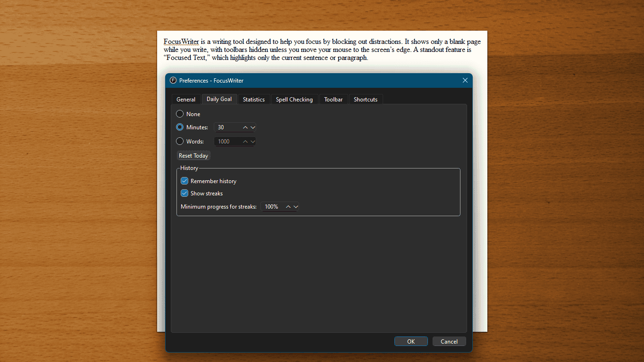Close the Preferences dialog with the X
Image resolution: width=644 pixels, height=362 pixels.
click(x=465, y=80)
